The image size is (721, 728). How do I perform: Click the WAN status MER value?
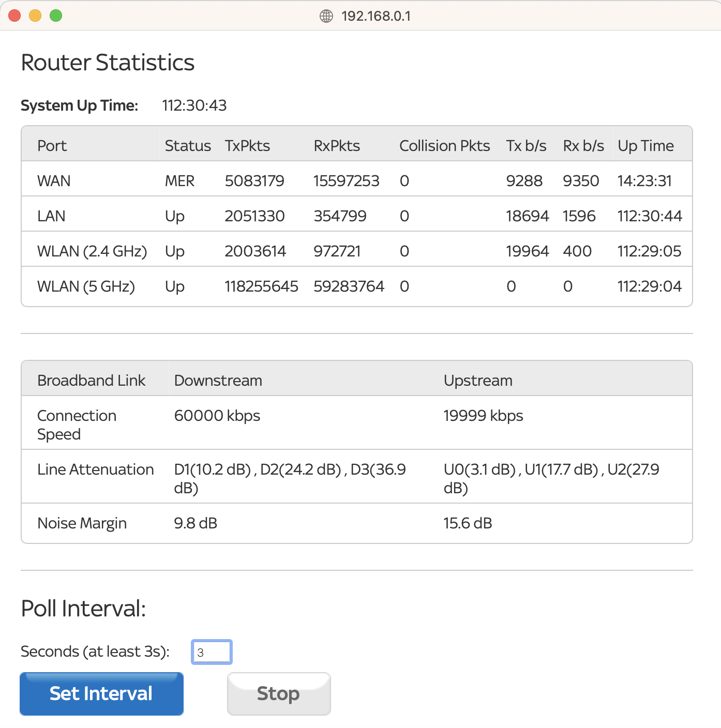coord(179,181)
